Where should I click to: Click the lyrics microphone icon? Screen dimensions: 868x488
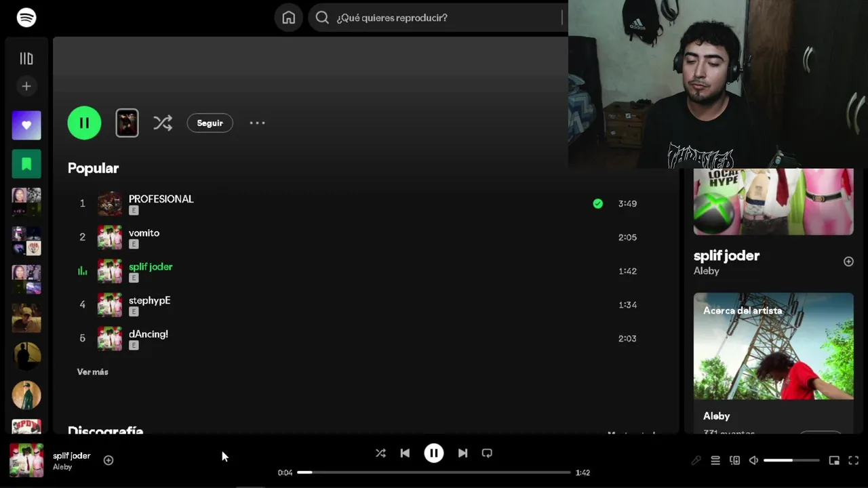tap(696, 460)
